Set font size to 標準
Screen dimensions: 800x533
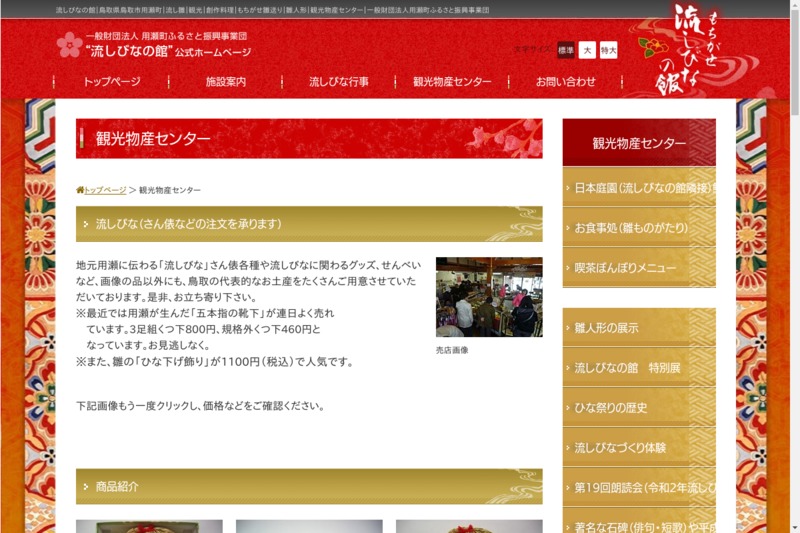click(x=566, y=49)
